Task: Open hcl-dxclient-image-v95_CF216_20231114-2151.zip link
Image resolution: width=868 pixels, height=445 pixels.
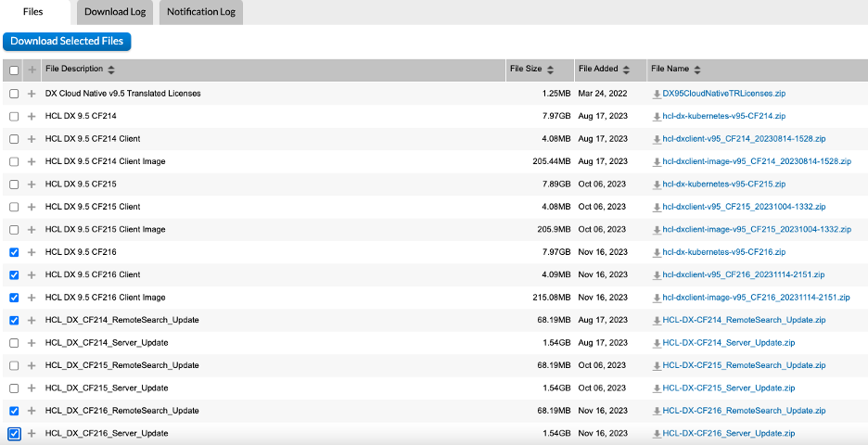Action: [756, 298]
